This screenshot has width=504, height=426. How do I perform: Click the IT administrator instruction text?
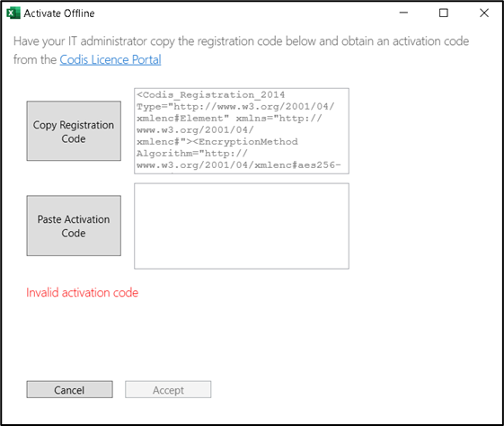[x=241, y=50]
